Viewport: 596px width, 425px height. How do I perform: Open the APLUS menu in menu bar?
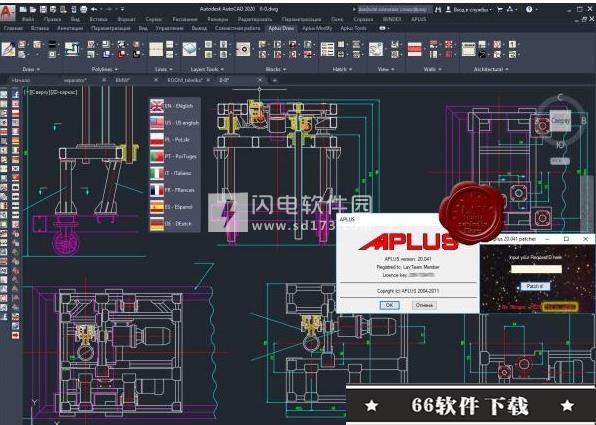pos(418,19)
